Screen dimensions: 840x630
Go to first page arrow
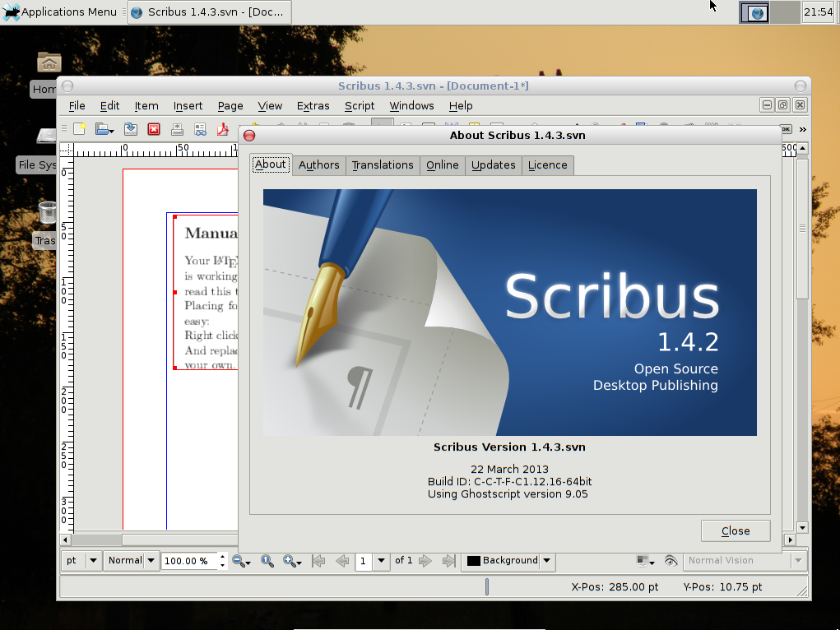318,561
